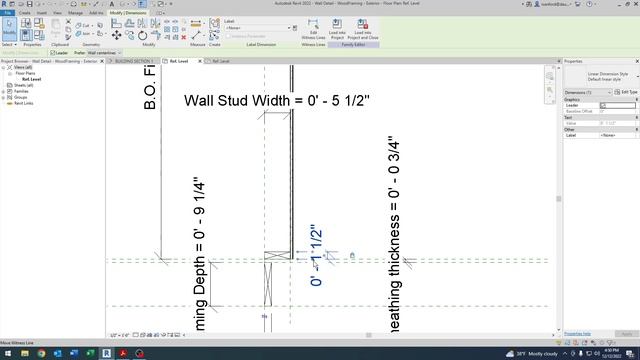Click the Cut clipboard icon in the ribbon
Screen dimensions: 640x360
(x=68, y=22)
